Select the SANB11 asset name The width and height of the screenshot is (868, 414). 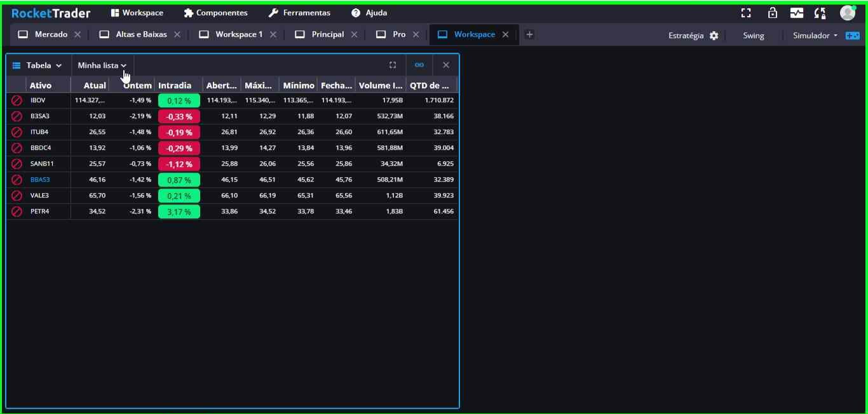(42, 164)
